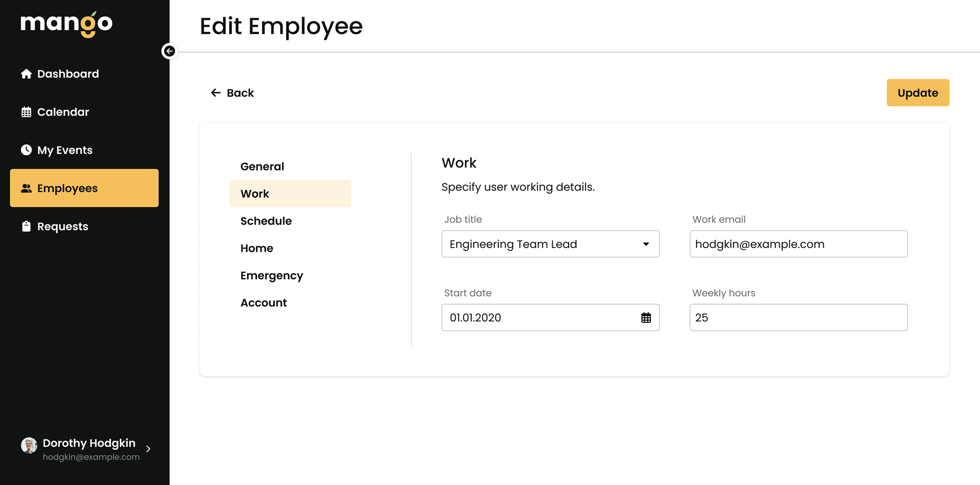Select the Employees people icon
This screenshot has width=980, height=485.
coord(26,188)
